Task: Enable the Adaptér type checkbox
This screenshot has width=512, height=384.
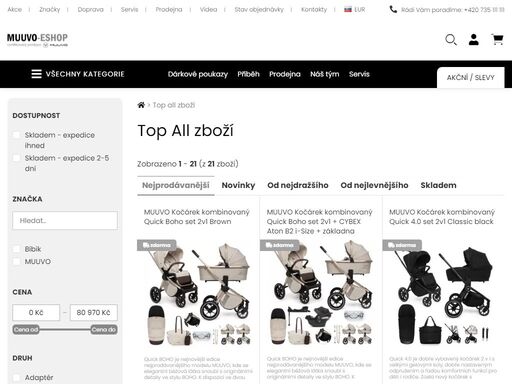Action: (x=16, y=378)
